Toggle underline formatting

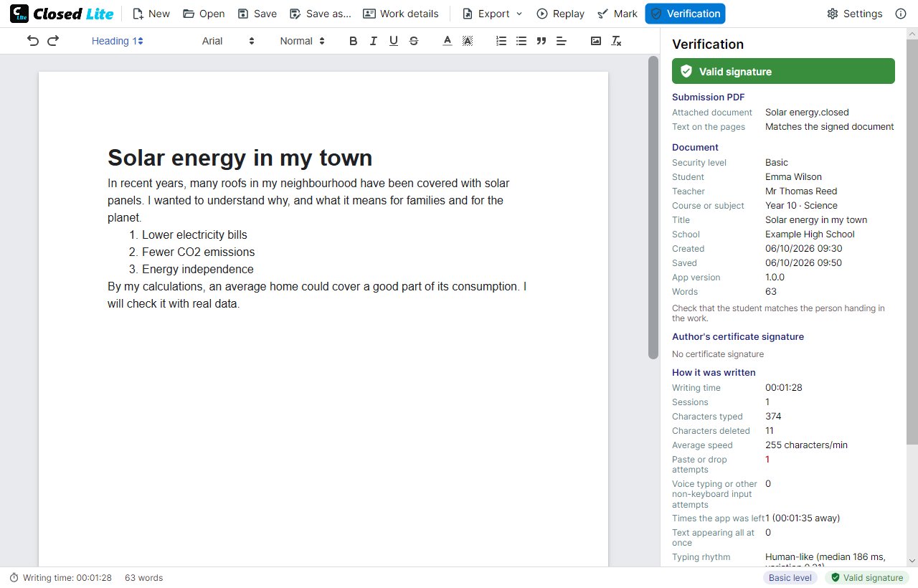[x=393, y=41]
